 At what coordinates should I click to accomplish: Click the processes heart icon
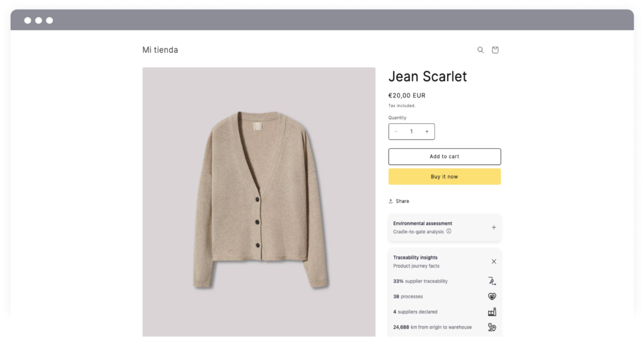(492, 296)
